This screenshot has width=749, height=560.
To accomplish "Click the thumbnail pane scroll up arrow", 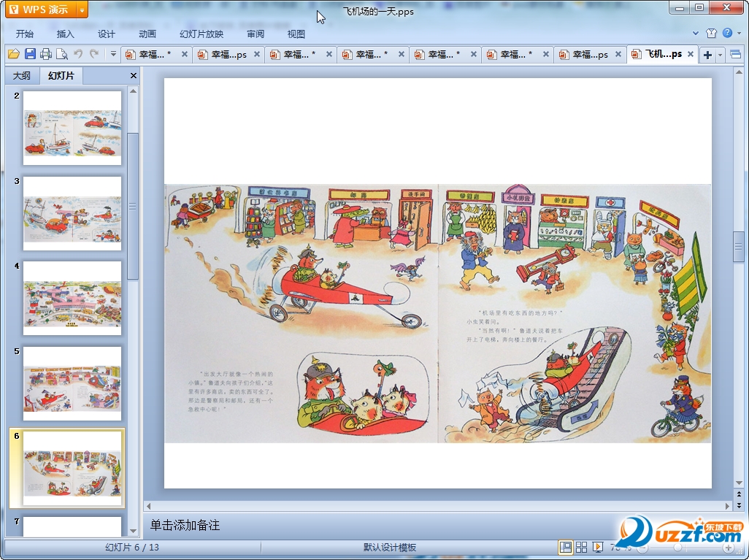I will (x=134, y=91).
